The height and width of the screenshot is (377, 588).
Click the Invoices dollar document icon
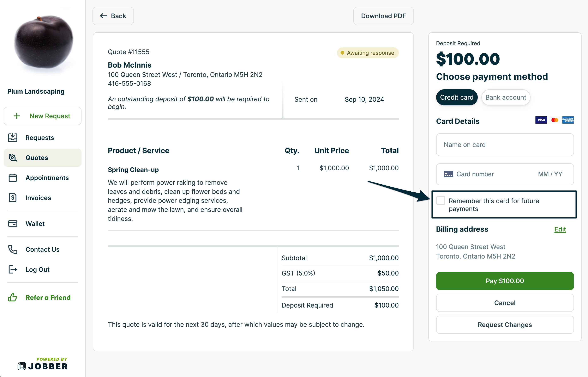13,198
